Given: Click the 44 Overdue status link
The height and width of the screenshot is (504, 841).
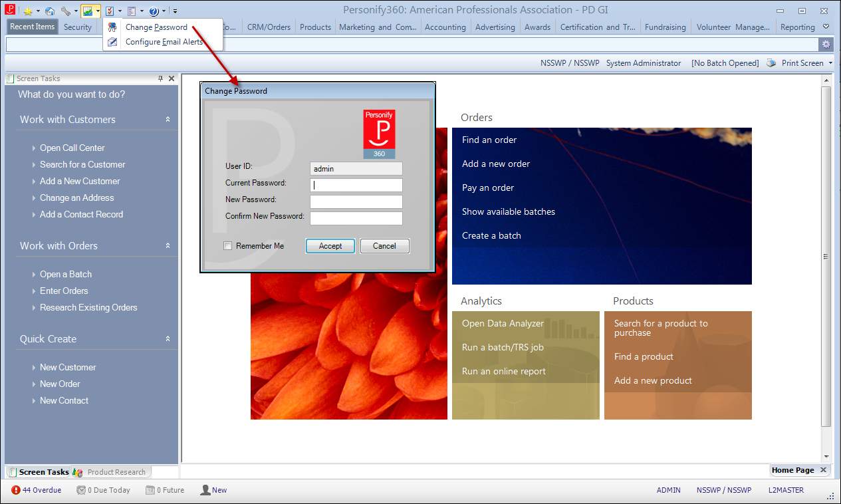Looking at the screenshot, I should click(x=42, y=490).
